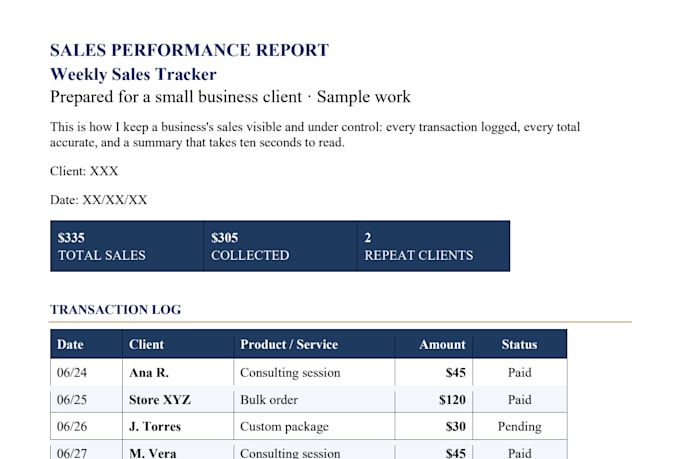Select the Store XYZ client cell
Screen dimensions: 680x459
178,399
